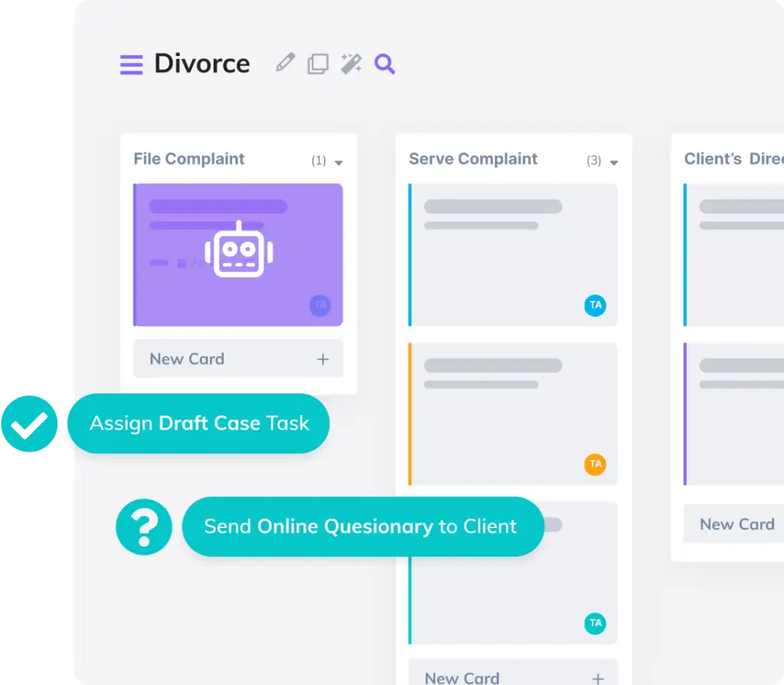Open the hamburger menu beside Divorce
Screen dimensions: 784x685
pyautogui.click(x=132, y=64)
